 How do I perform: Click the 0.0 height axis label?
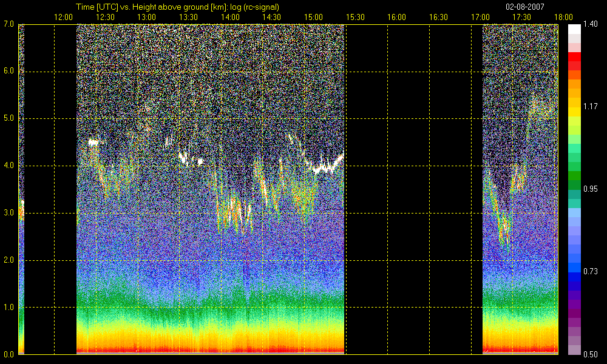[x=8, y=354]
